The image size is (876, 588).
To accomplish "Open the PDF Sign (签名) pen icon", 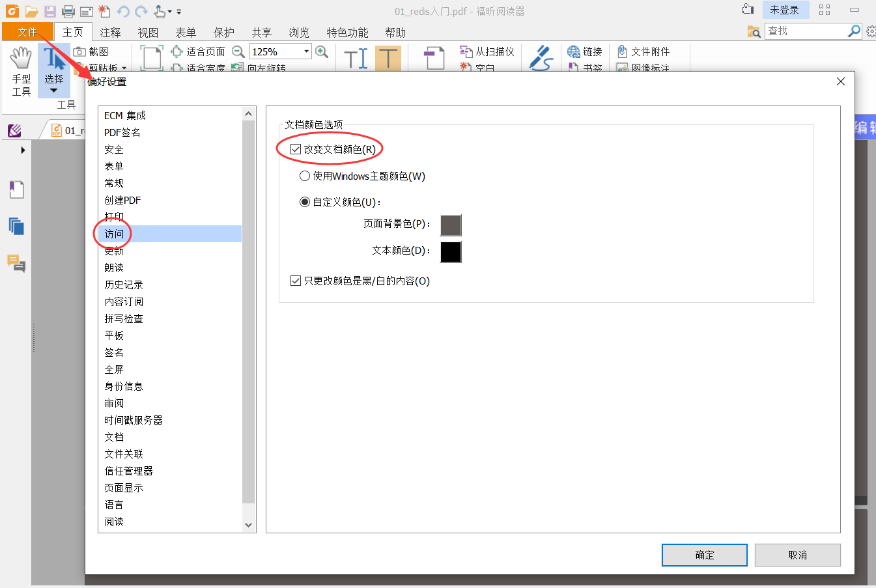I will click(541, 59).
